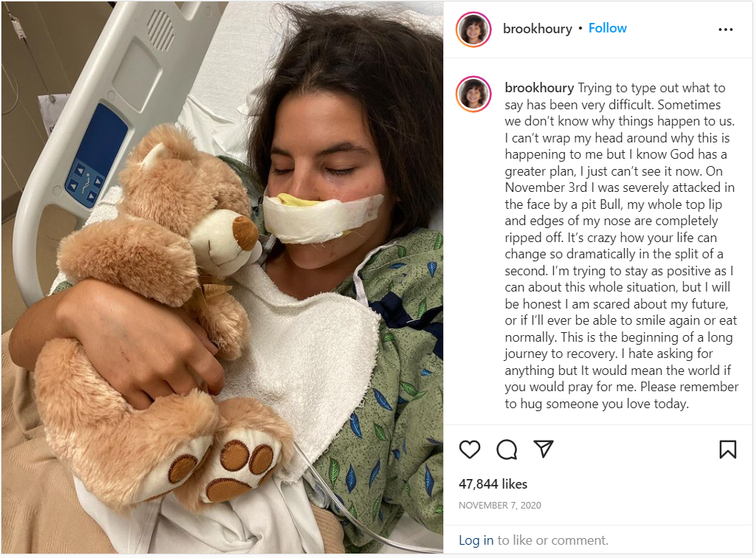Save the post with the bookmark icon
This screenshot has width=756, height=558.
click(x=727, y=449)
